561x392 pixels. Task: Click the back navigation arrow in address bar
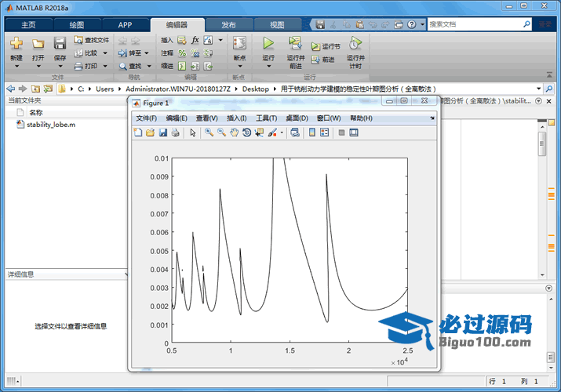(x=11, y=89)
